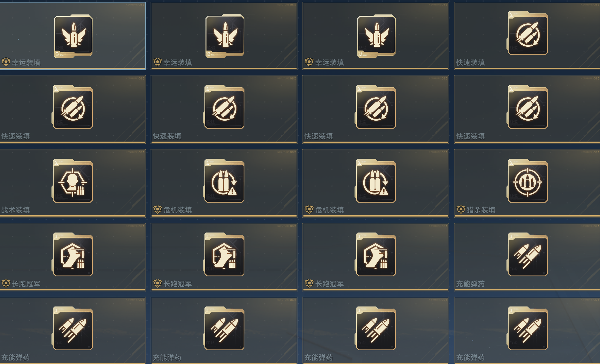Image resolution: width=600 pixels, height=364 pixels.
Task: Select 充能弹药 card directly below 猎杀装填 column's 充能弹药
Action: 527,331
